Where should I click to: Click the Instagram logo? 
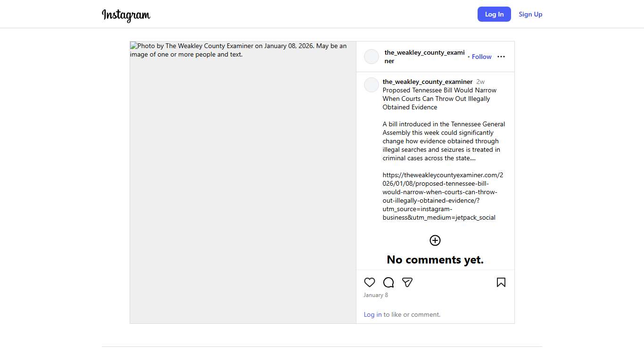click(x=126, y=15)
